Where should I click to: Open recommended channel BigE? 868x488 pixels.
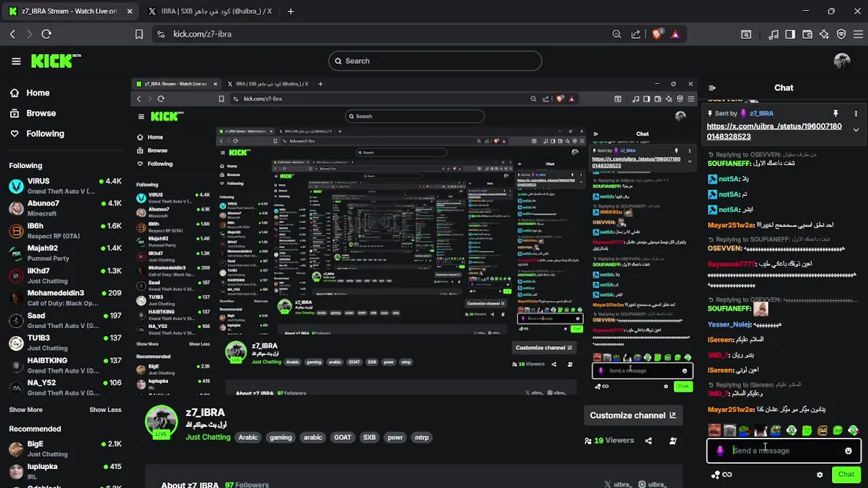tap(65, 448)
